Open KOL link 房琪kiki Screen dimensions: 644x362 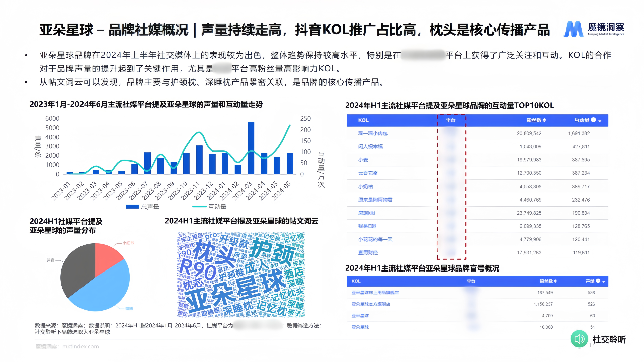coord(367,213)
